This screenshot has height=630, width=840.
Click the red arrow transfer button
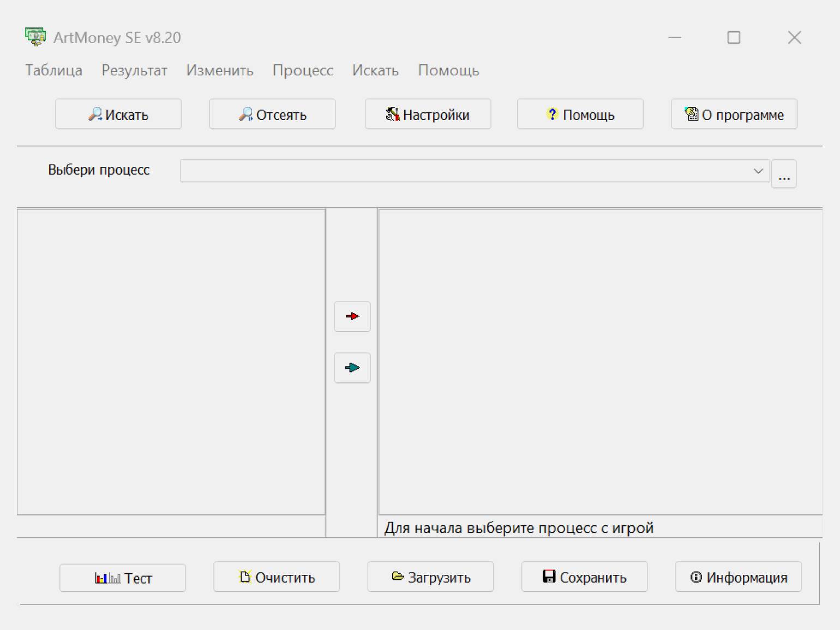click(352, 316)
